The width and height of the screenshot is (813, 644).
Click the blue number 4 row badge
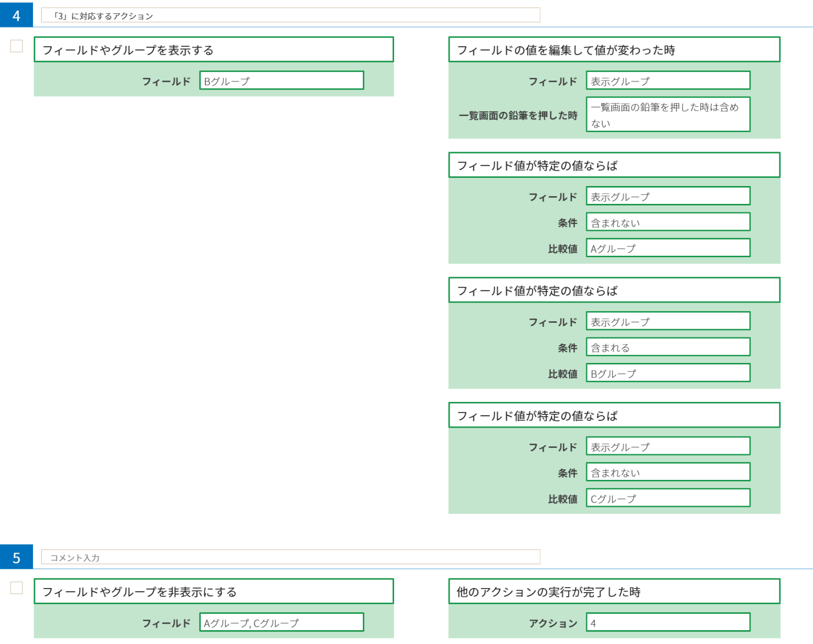click(x=16, y=15)
